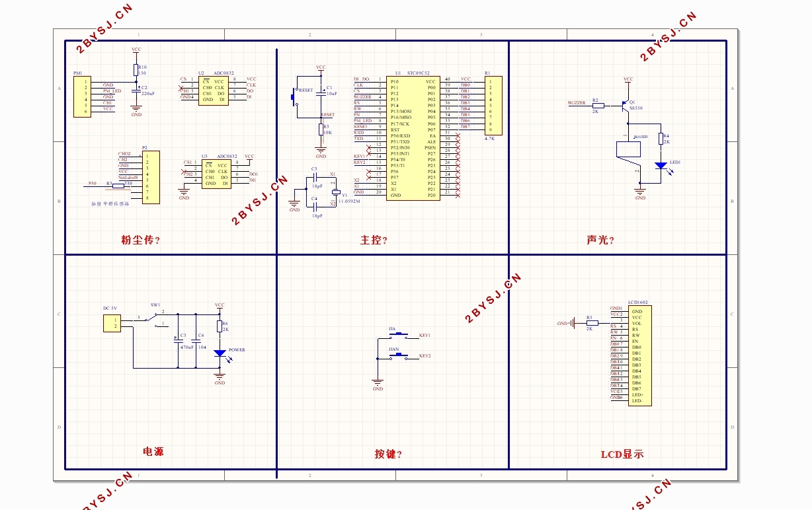This screenshot has height=510, width=812.
Task: Select the BUZZER component box
Action: click(628, 149)
